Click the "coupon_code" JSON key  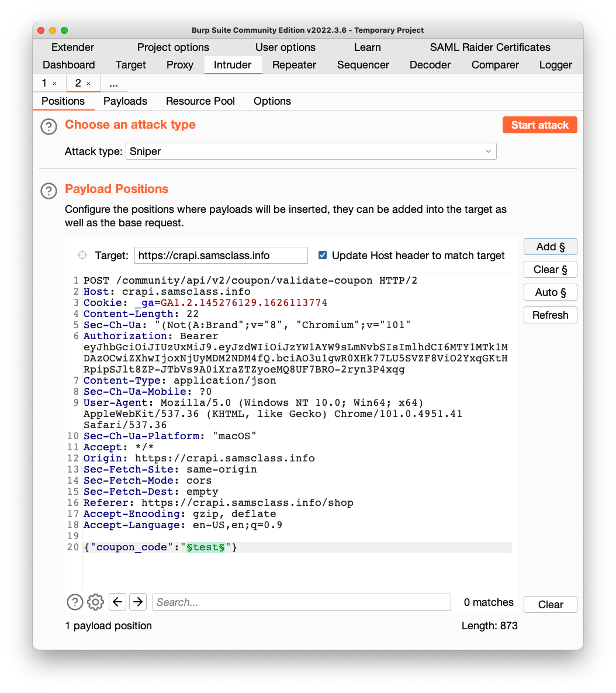131,547
